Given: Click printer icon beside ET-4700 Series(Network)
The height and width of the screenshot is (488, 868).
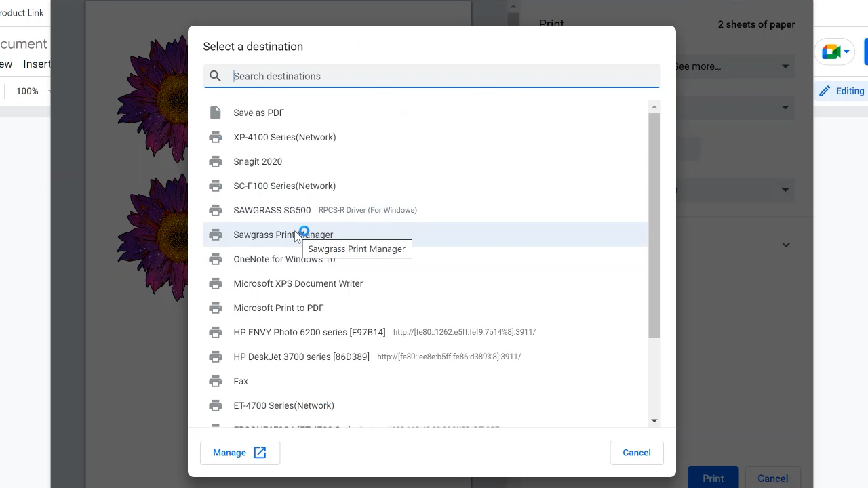Looking at the screenshot, I should coord(215,405).
